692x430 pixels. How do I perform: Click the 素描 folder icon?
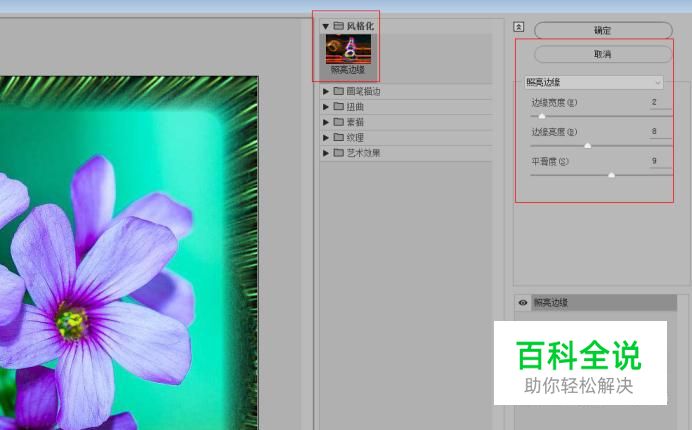pyautogui.click(x=338, y=122)
